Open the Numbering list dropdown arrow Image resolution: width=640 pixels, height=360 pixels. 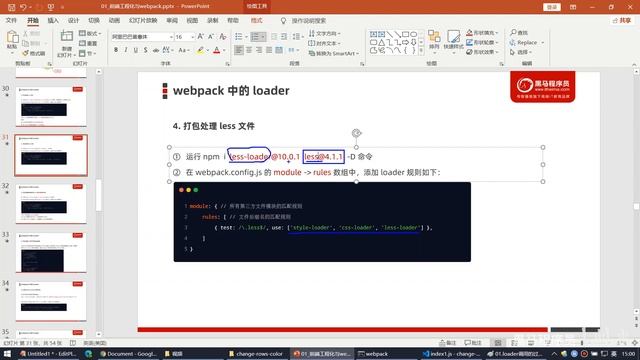coord(263,37)
